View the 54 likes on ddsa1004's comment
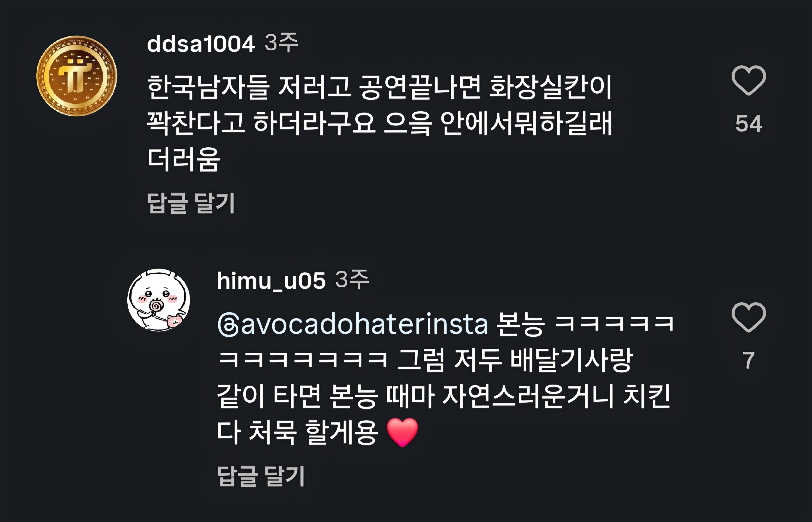The image size is (812, 522). coord(749,124)
